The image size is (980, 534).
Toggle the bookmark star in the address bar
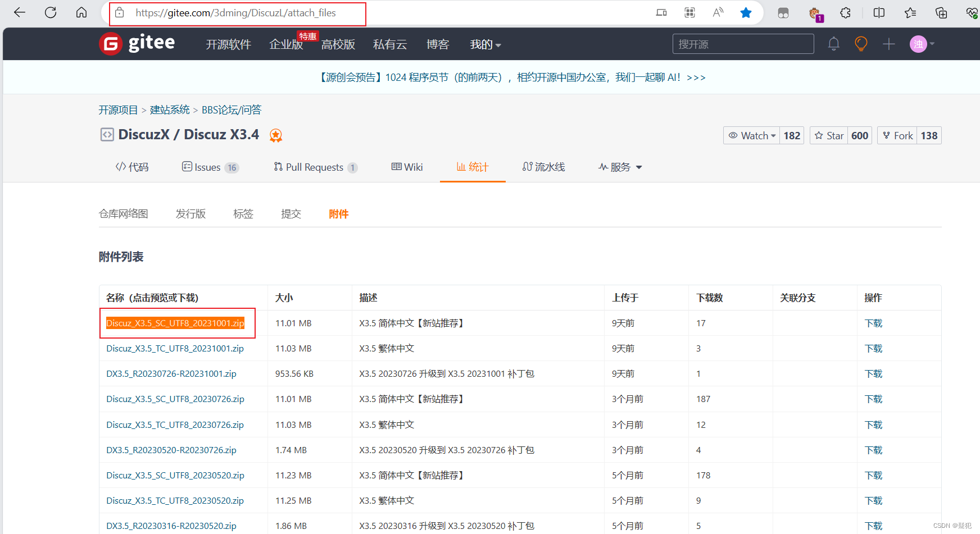pyautogui.click(x=746, y=12)
